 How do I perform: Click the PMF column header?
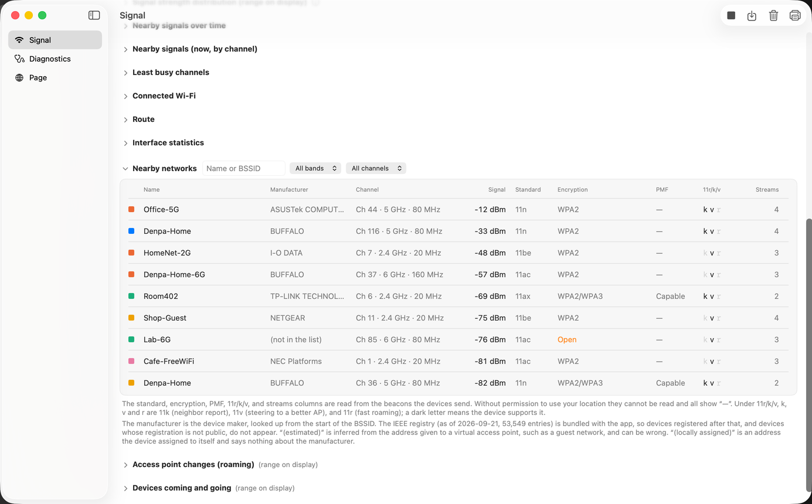662,190
